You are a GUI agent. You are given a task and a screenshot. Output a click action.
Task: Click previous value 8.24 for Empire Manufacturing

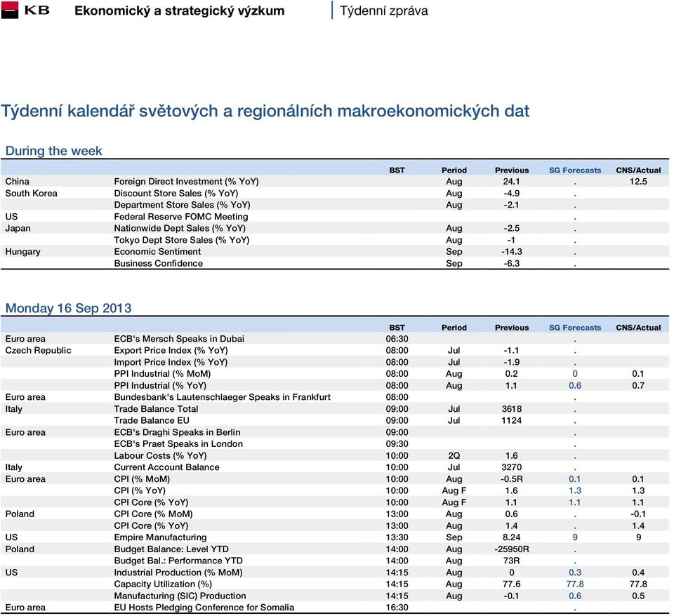coord(512,537)
